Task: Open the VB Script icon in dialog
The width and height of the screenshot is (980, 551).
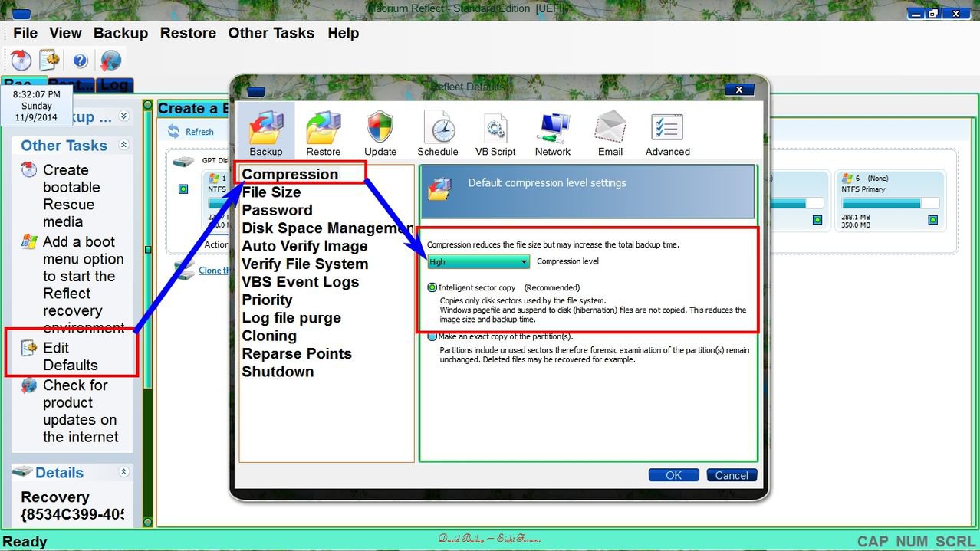Action: (x=495, y=127)
